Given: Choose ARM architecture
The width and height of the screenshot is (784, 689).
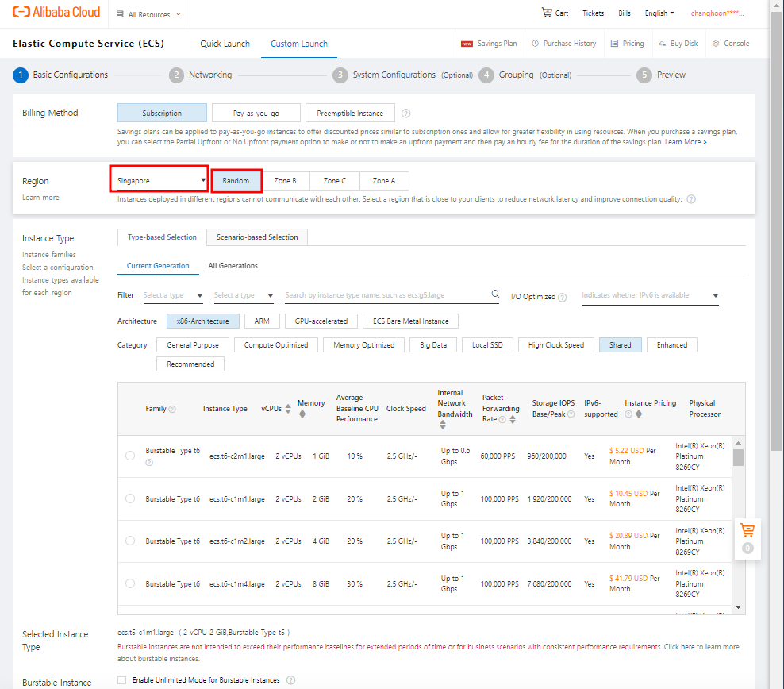Looking at the screenshot, I should click(262, 321).
